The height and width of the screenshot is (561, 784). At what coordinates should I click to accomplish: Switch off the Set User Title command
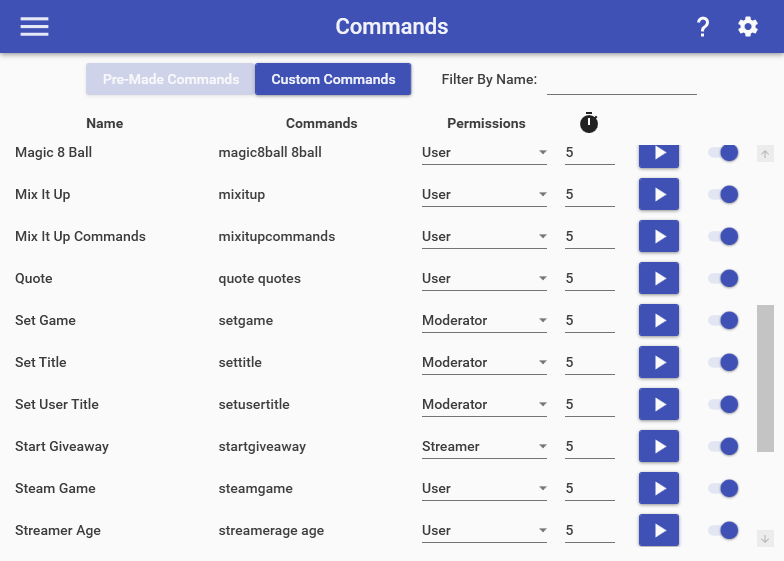(x=723, y=404)
